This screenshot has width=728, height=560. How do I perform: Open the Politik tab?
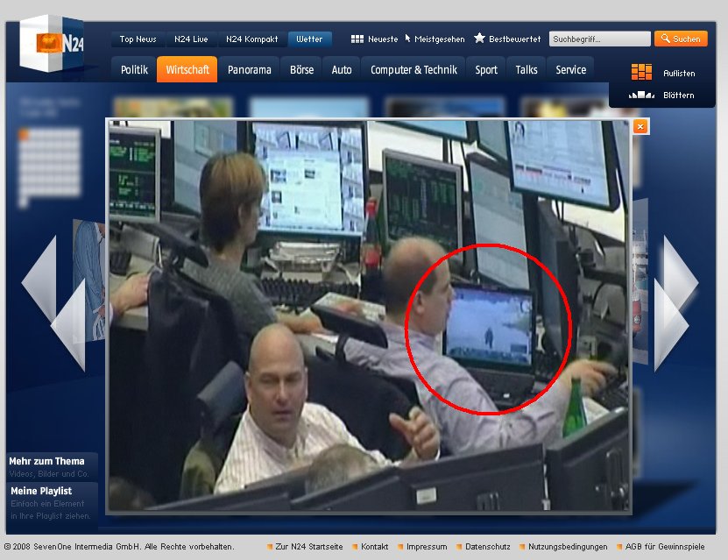134,70
